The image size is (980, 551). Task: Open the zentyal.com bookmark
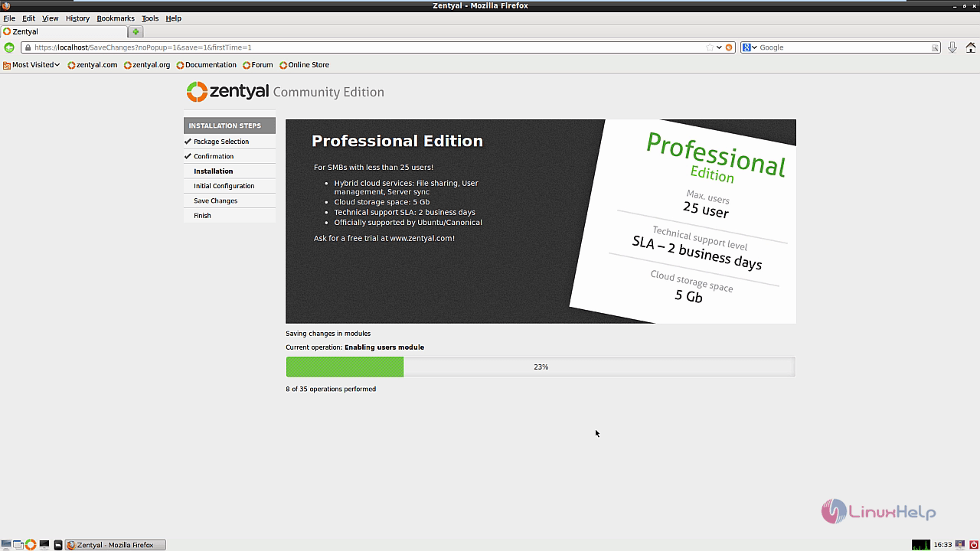pos(93,65)
